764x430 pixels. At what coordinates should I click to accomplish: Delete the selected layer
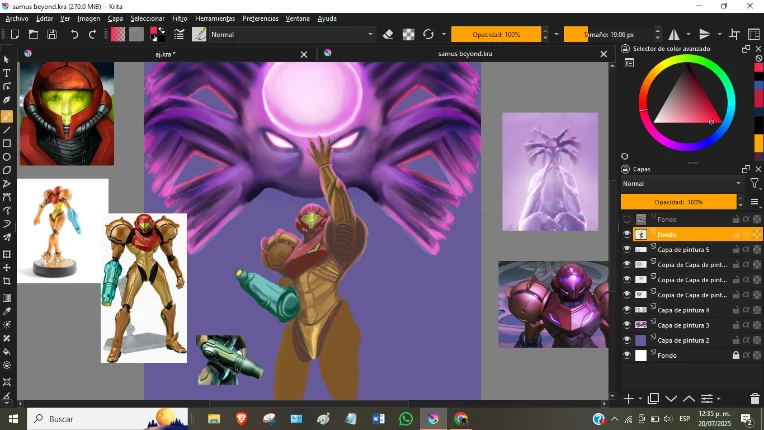(x=754, y=399)
